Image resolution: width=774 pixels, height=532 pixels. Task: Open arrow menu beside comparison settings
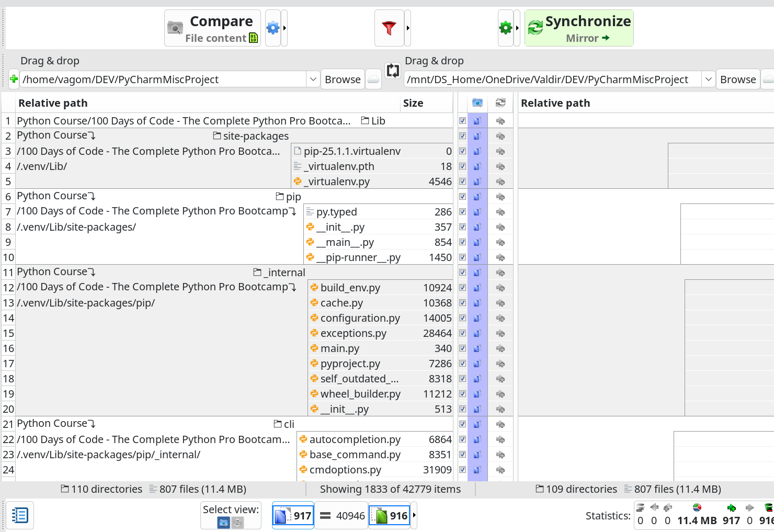[x=284, y=28]
